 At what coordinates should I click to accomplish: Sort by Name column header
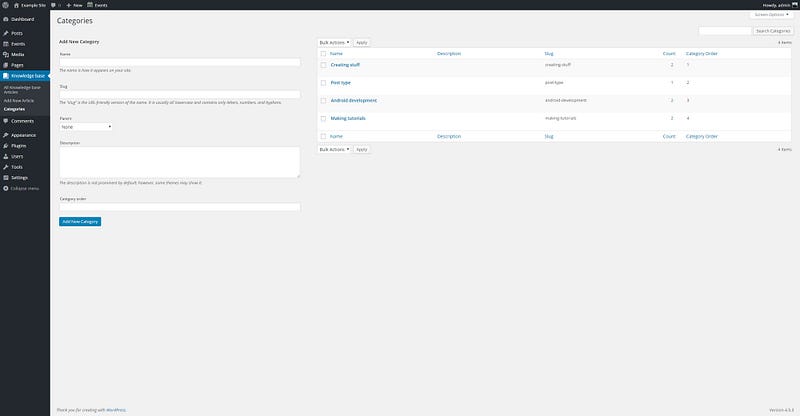336,54
